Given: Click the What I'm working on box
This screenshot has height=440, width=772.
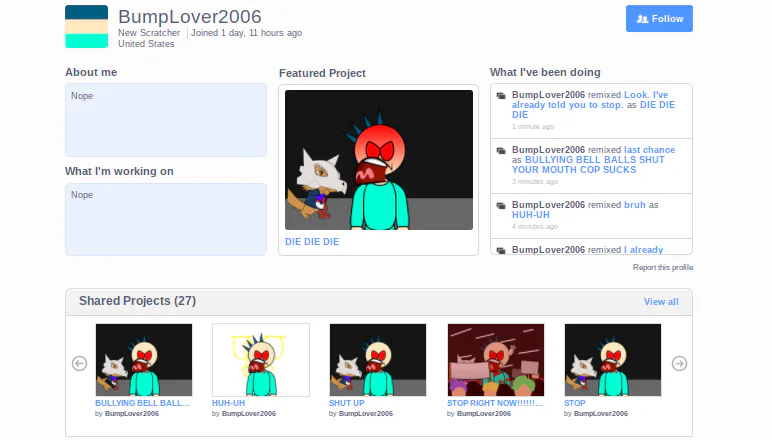Looking at the screenshot, I should click(x=166, y=220).
